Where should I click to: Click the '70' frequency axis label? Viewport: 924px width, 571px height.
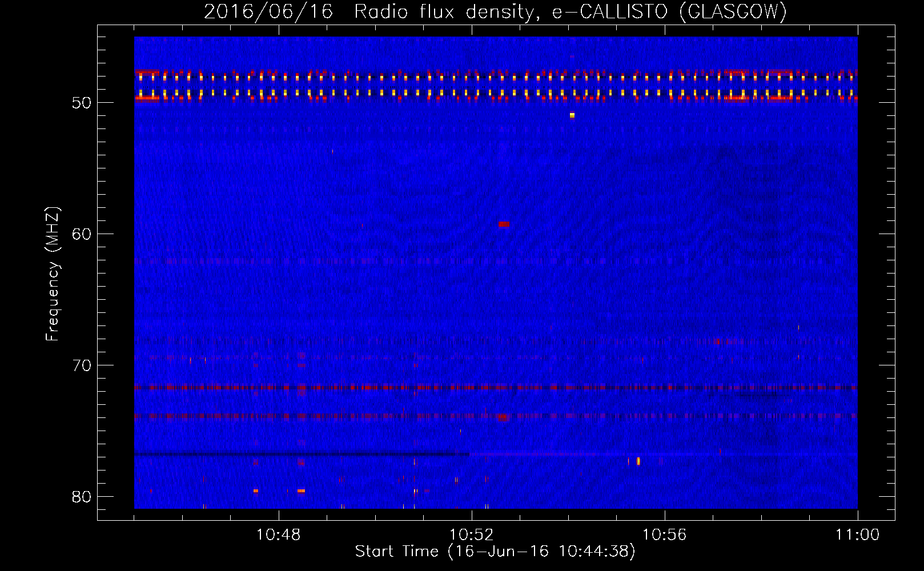[x=82, y=365]
